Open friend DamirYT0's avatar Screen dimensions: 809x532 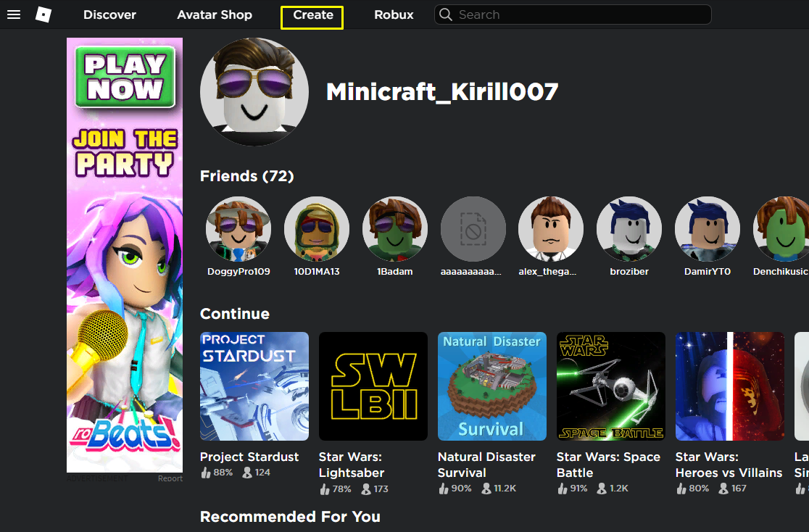[708, 228]
